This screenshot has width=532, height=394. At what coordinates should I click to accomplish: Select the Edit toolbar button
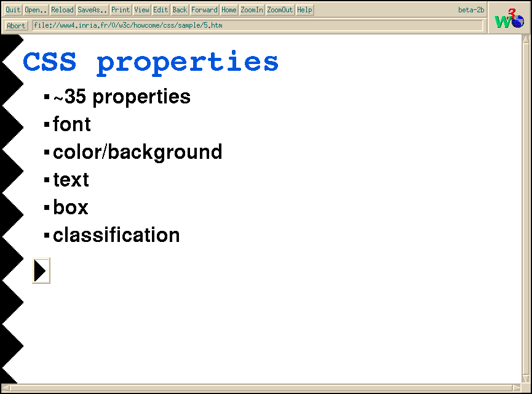coord(161,10)
